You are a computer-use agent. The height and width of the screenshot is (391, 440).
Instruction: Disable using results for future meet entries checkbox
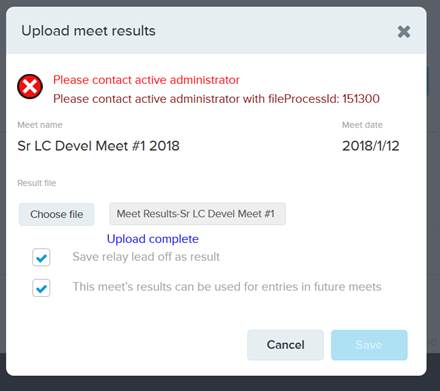[41, 288]
